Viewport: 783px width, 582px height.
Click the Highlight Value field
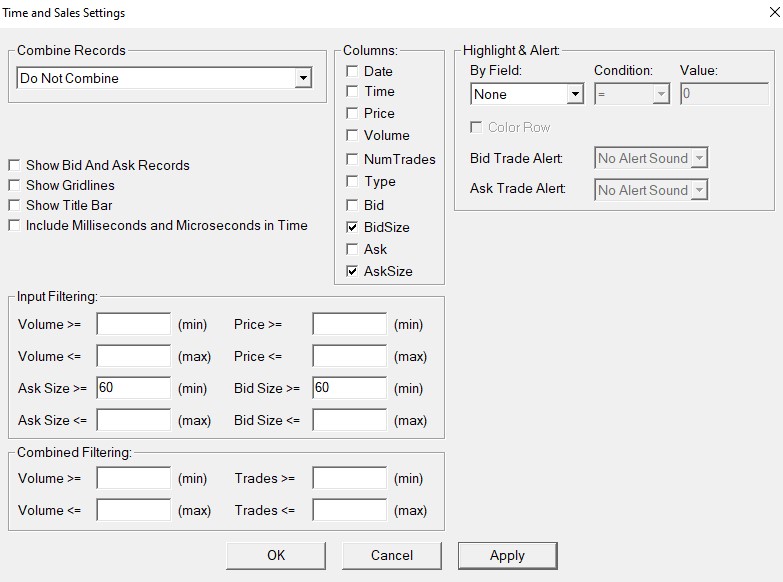(x=725, y=94)
